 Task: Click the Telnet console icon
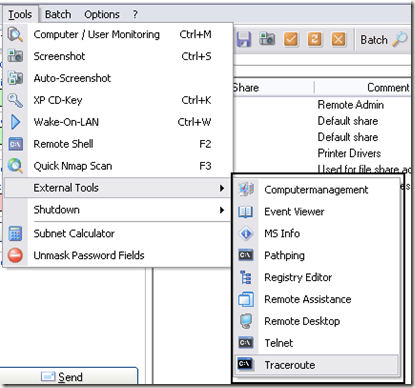tap(246, 343)
